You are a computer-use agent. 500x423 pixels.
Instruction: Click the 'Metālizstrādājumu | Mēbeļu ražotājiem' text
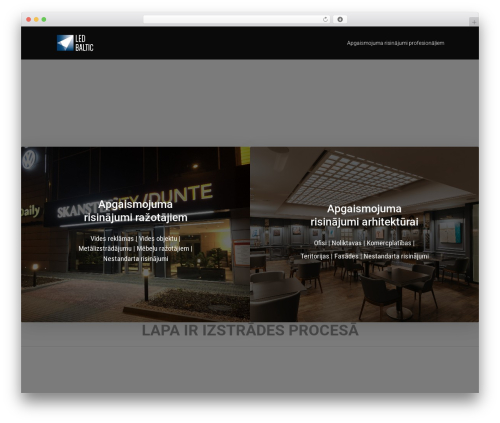click(135, 249)
